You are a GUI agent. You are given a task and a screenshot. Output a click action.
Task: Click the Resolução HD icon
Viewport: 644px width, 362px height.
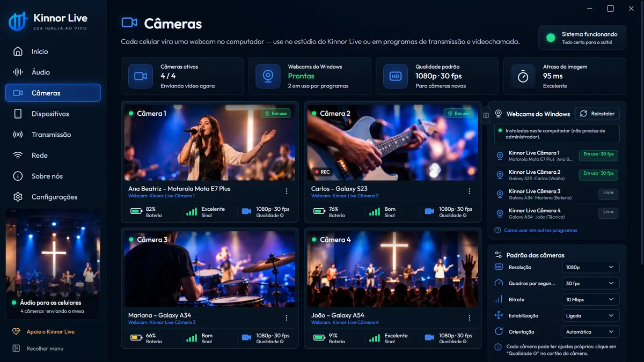tap(499, 267)
